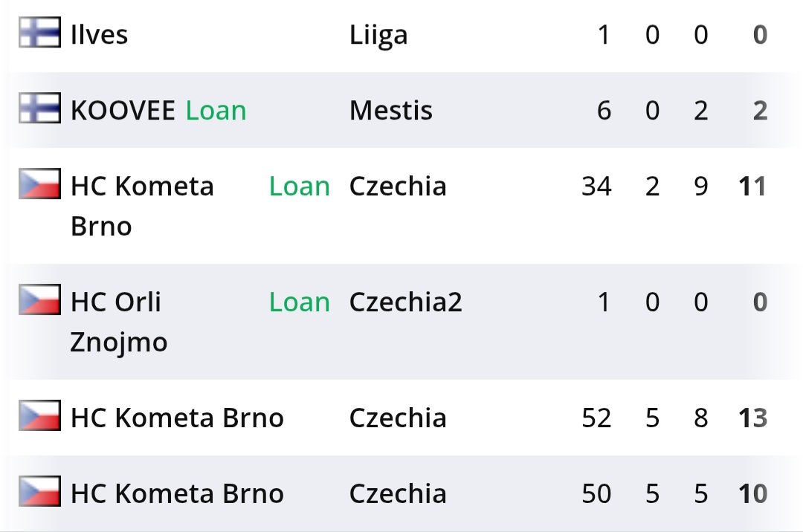Open HC Kometa Brno with 13 points
803x532 pixels.
point(177,418)
